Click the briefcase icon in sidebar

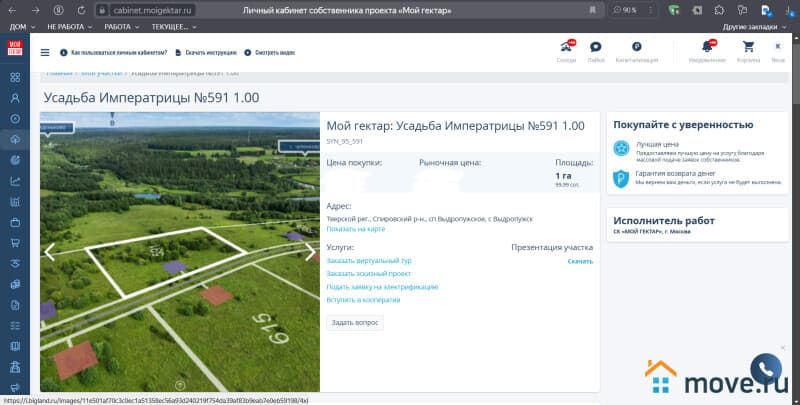(15, 222)
